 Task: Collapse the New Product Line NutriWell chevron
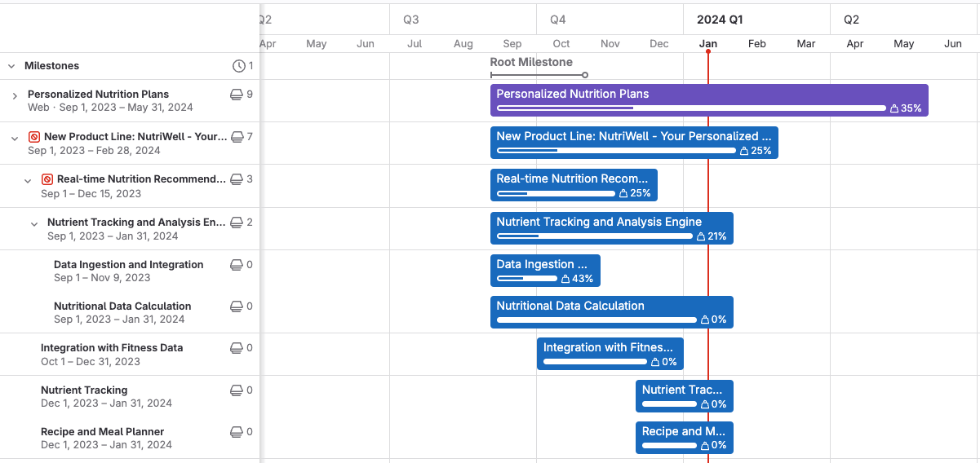pyautogui.click(x=15, y=139)
